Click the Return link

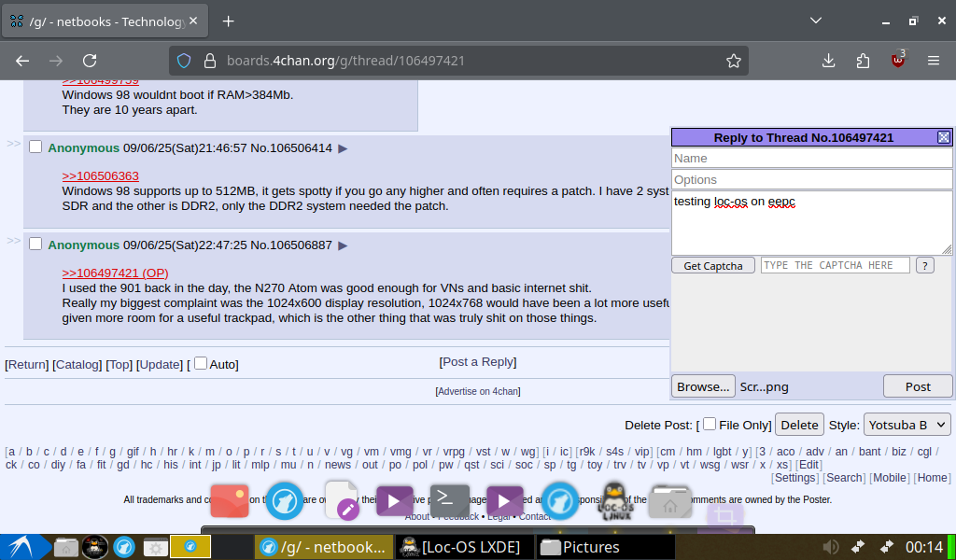[x=27, y=364]
